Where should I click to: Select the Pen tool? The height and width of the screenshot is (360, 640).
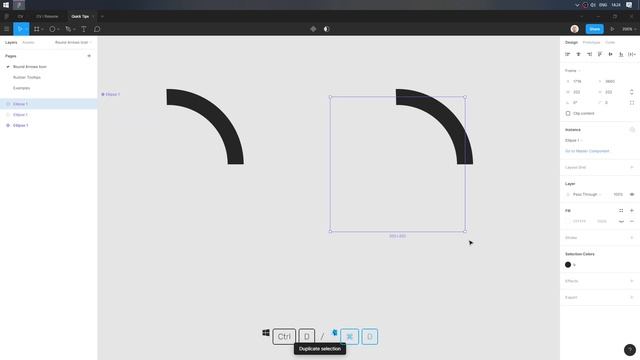pos(68,29)
